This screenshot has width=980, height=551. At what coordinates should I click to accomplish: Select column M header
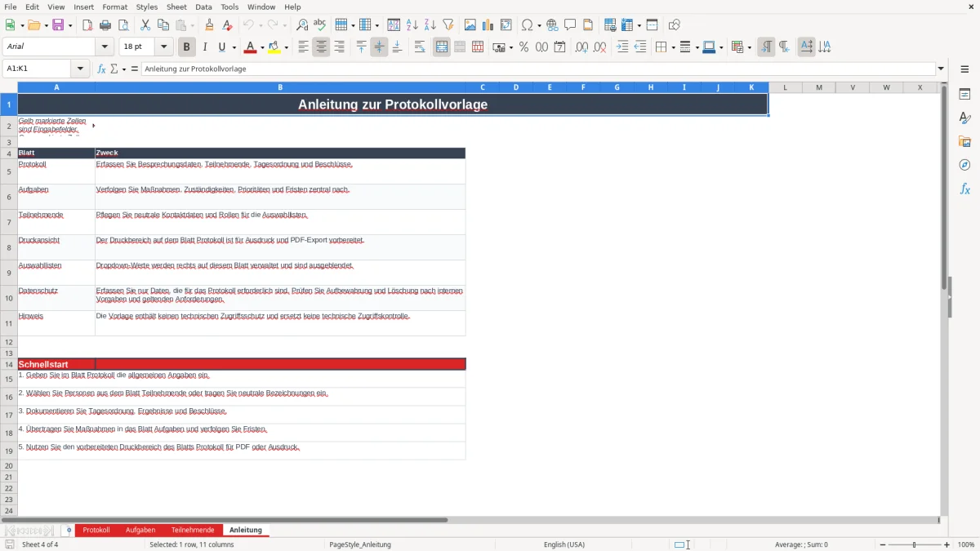pos(819,87)
